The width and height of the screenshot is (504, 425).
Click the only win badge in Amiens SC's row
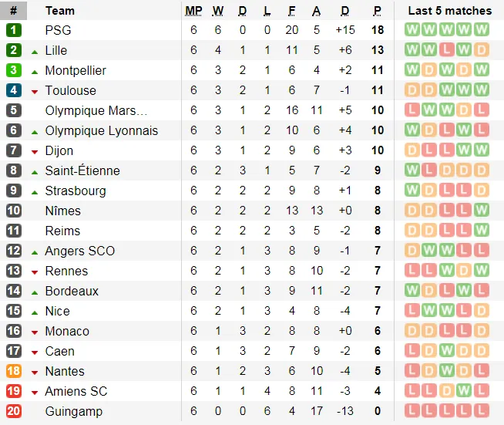[x=465, y=391]
